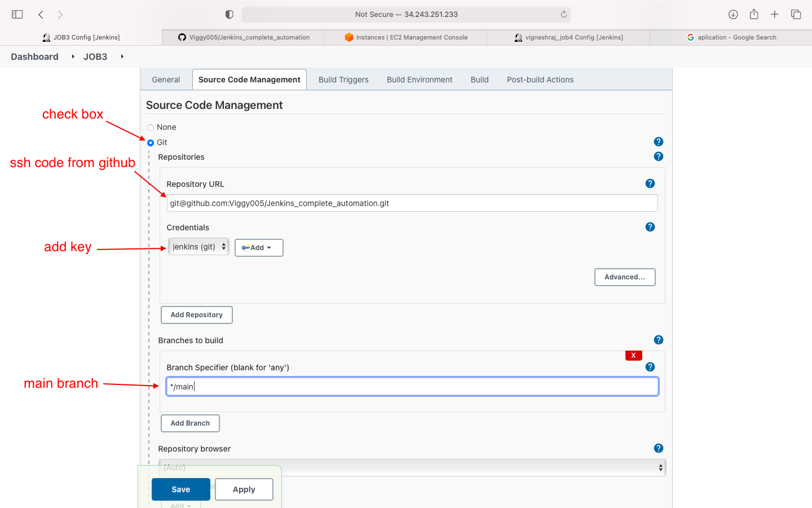Click the Apply button
Viewport: 812px width, 508px height.
(244, 489)
